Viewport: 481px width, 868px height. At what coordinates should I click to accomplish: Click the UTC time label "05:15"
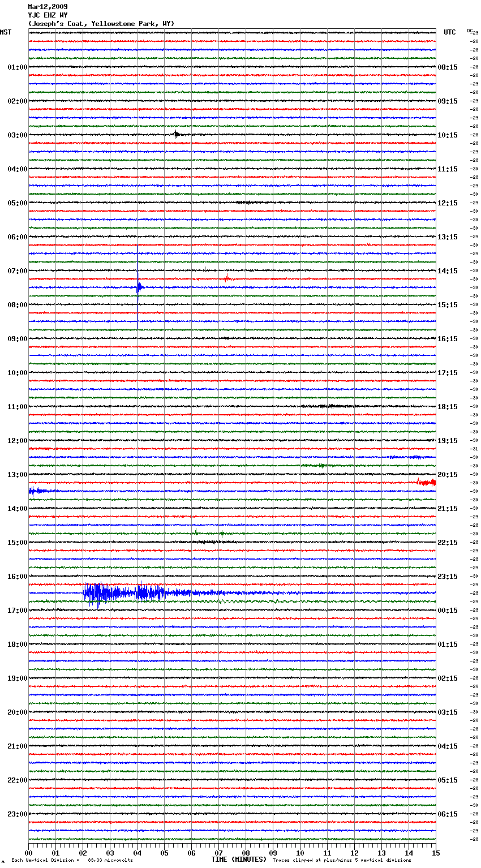tap(448, 780)
